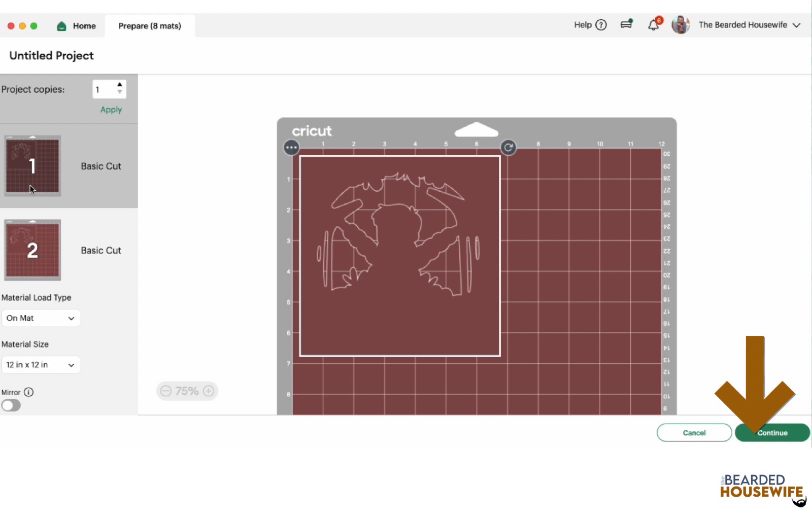The width and height of the screenshot is (812, 516).
Task: Click the zoom in plus icon
Action: (209, 391)
